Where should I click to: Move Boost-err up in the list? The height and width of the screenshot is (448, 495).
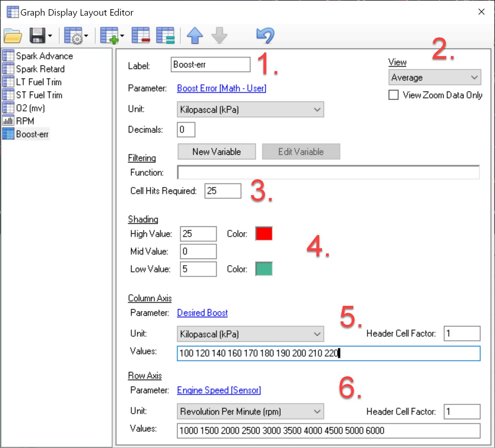(x=194, y=36)
